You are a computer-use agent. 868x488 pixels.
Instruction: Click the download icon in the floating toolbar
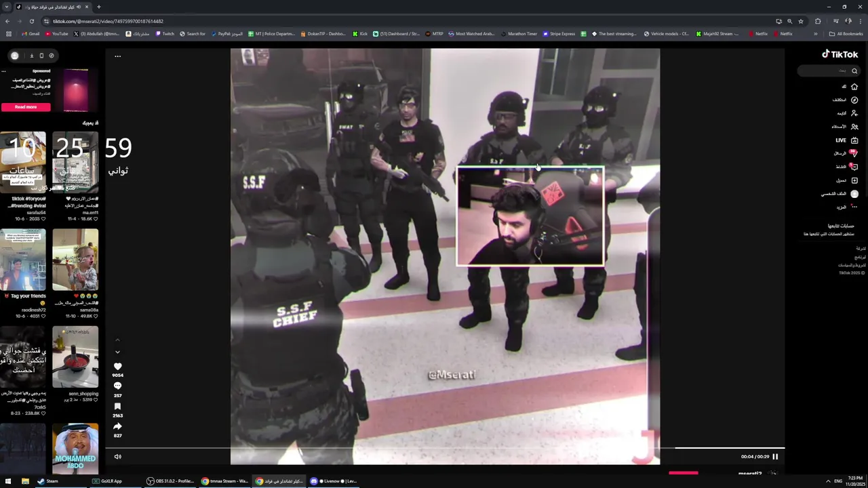[31, 56]
